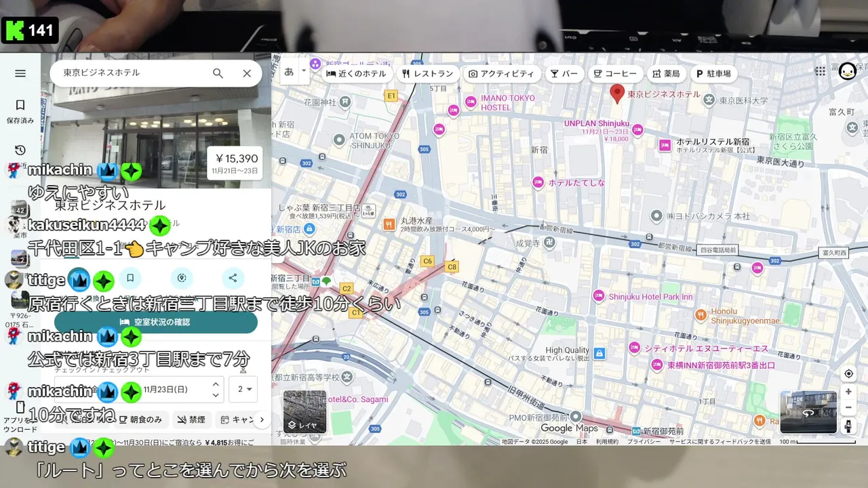Click the シティホテル エヌユーティーエス pin
This screenshot has width=868, height=488.
pyautogui.click(x=634, y=348)
